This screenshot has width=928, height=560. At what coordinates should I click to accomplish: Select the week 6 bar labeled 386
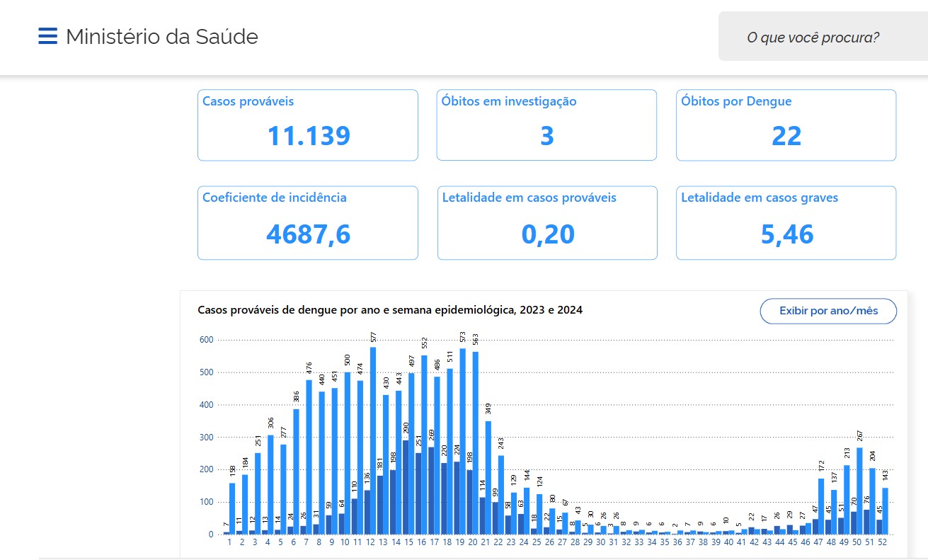(296, 472)
